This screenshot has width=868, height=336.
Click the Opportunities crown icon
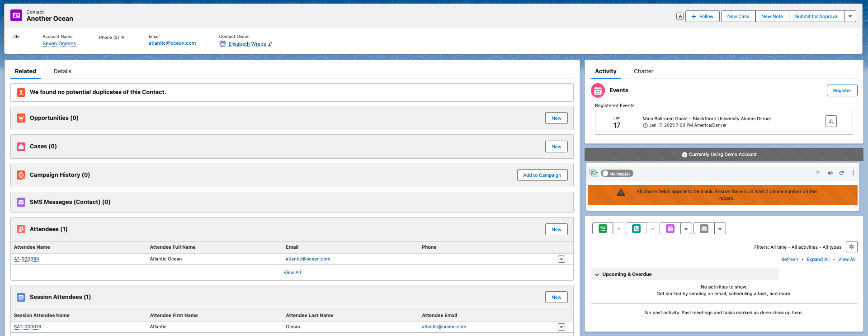pos(21,118)
